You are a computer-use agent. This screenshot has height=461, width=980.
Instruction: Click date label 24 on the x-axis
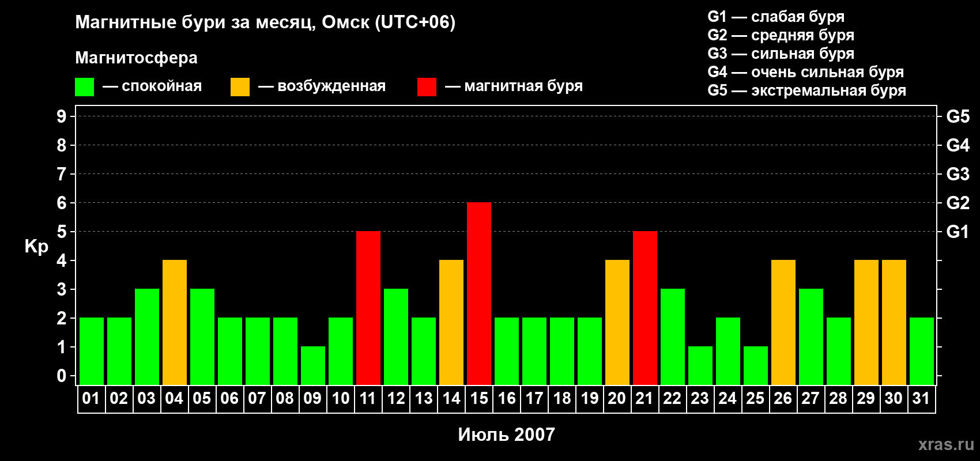pyautogui.click(x=728, y=399)
